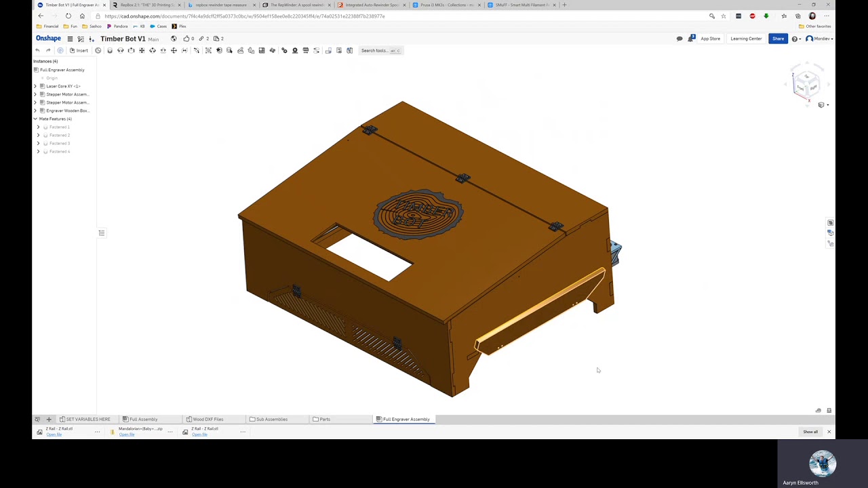Image resolution: width=868 pixels, height=488 pixels.
Task: Click the panel toggle icon beside the instance list
Action: pos(102,233)
